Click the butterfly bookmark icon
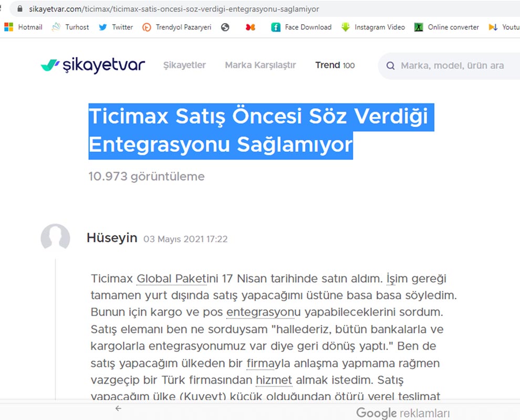520x420 pixels. (x=251, y=27)
